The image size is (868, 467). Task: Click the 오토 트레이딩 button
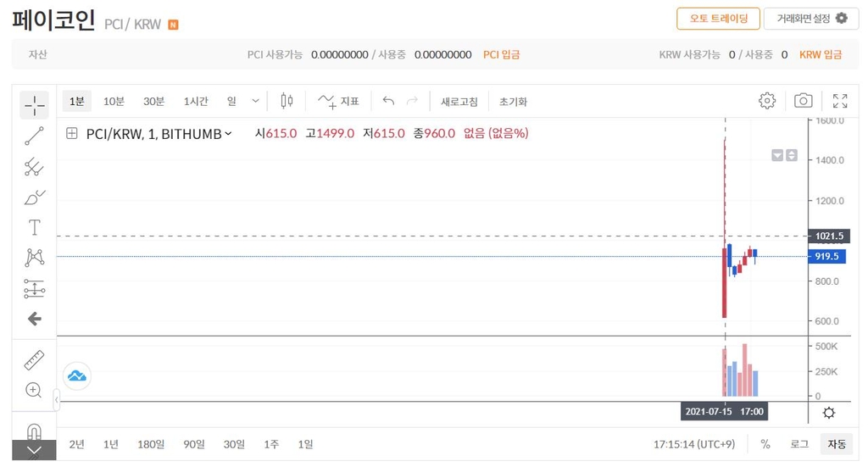(x=718, y=18)
